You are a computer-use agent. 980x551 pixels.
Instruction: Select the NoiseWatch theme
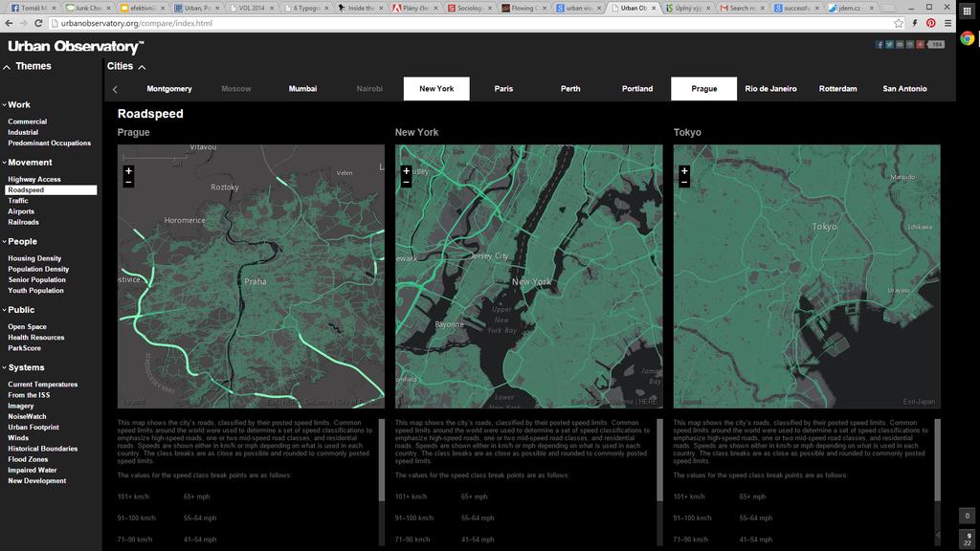click(27, 417)
